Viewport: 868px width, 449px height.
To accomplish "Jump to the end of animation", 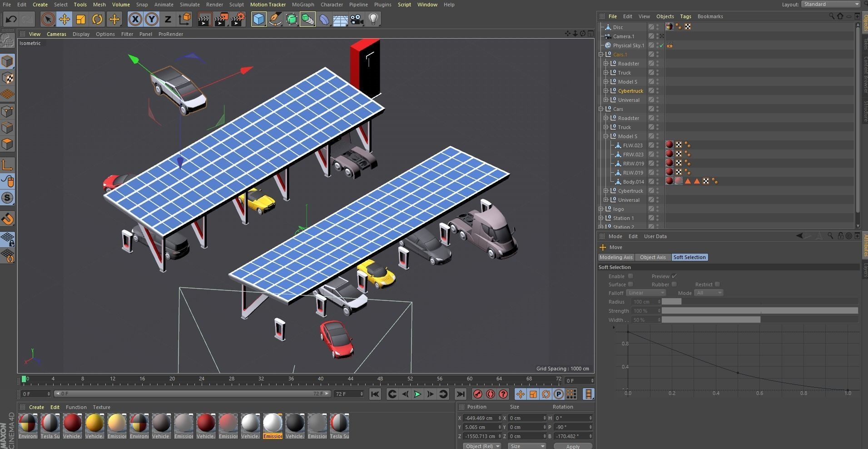I will coord(460,394).
